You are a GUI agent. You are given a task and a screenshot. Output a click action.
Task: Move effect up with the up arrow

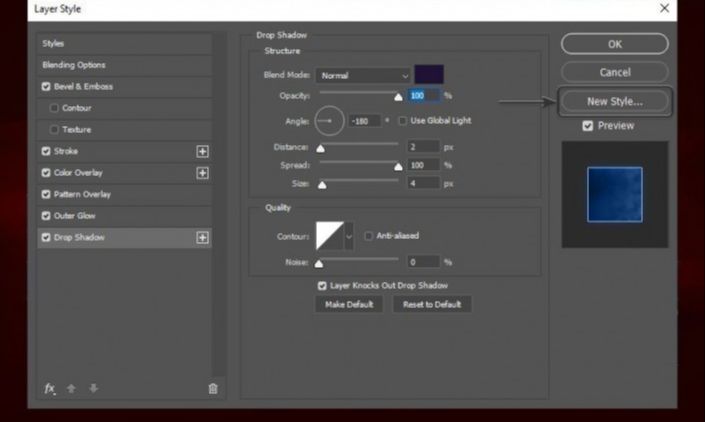click(71, 388)
